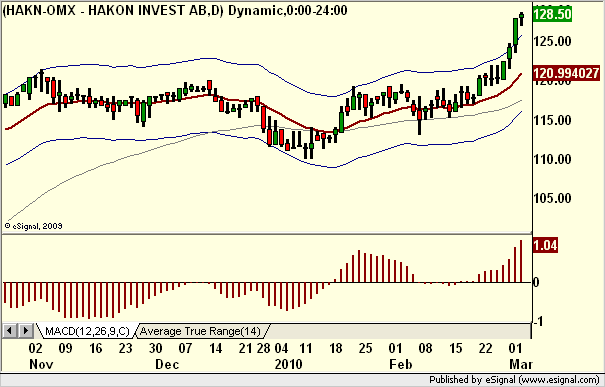The image size is (605, 387).
Task: Switch to the Average True Range(14) tab
Action: [200, 331]
